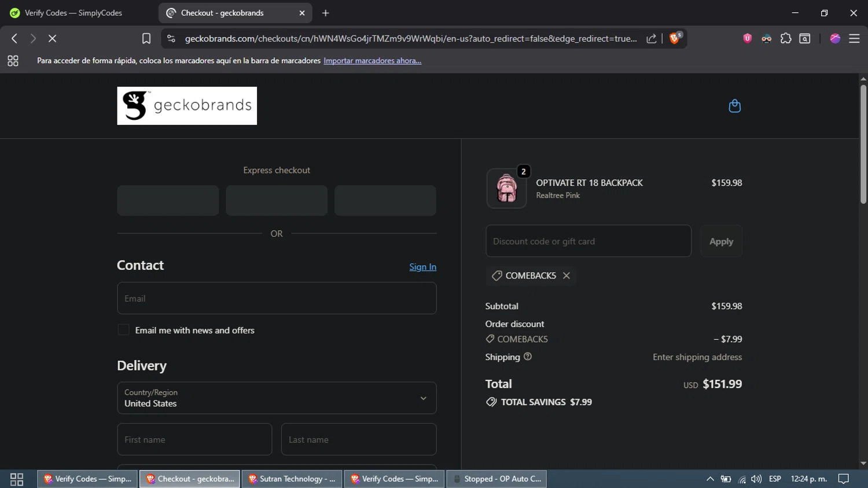Click the Enter shipping address text
The height and width of the screenshot is (488, 868).
[x=697, y=357]
